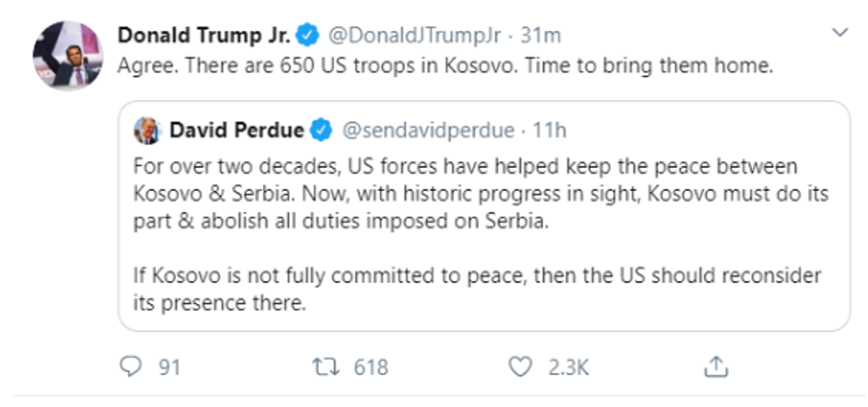Click David Perdue's verified badge

(321, 131)
